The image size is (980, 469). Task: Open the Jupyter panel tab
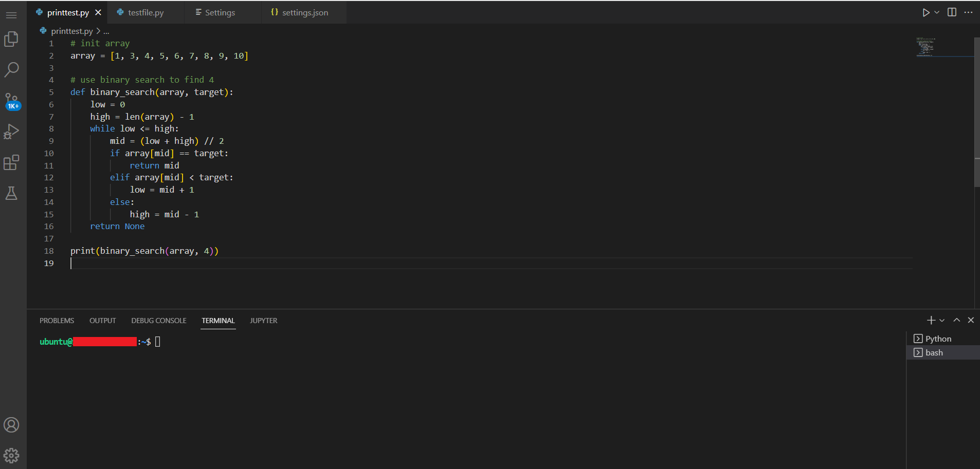click(x=263, y=321)
